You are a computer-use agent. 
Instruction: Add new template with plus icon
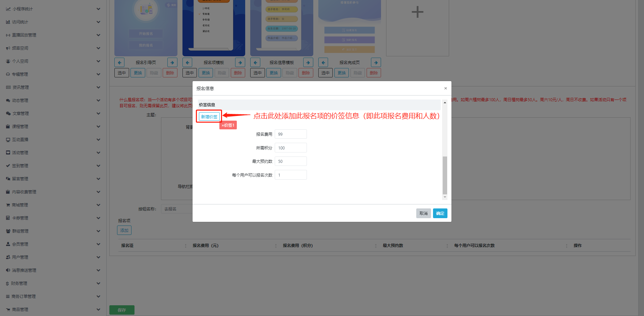pos(417,12)
